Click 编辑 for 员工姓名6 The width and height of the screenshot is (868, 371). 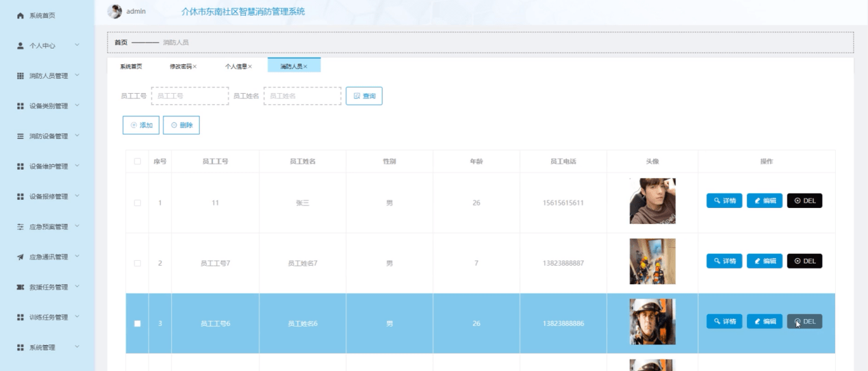[x=765, y=321]
